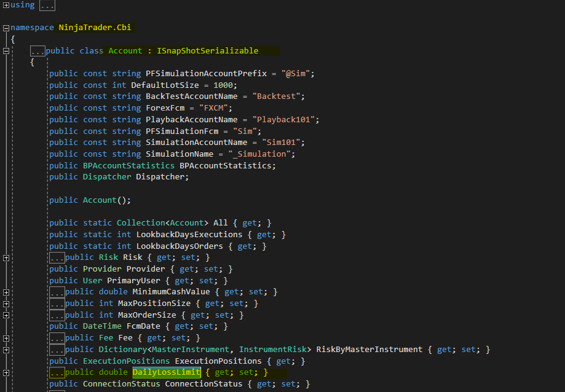This screenshot has width=565, height=392.
Task: Expand the RiskByMasterInstrument property region
Action: pyautogui.click(x=6, y=350)
